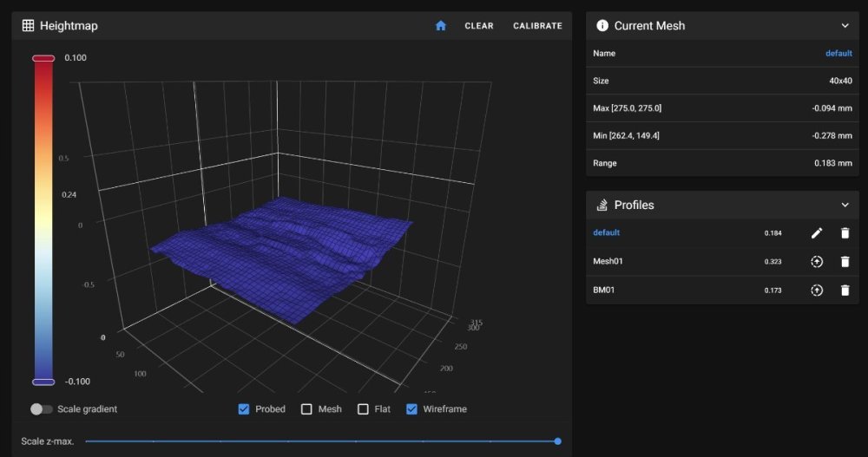Collapse the Current Mesh panel
The image size is (868, 457).
coord(845,25)
